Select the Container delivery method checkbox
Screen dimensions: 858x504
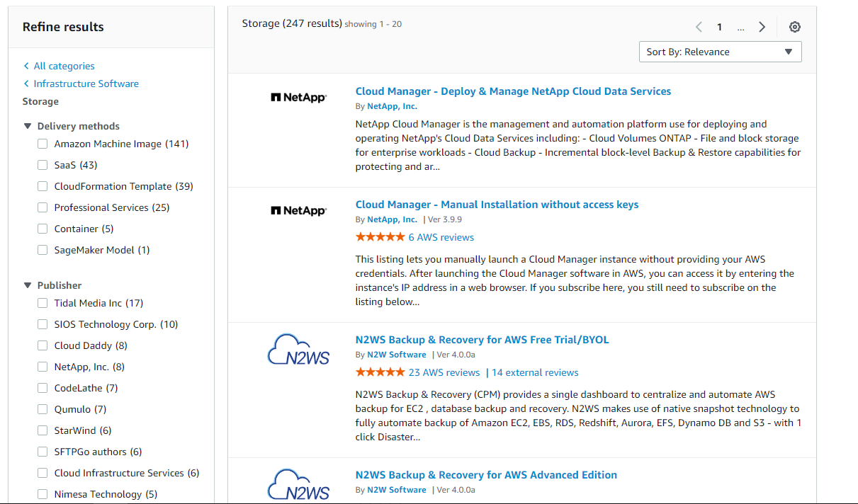[x=43, y=229]
